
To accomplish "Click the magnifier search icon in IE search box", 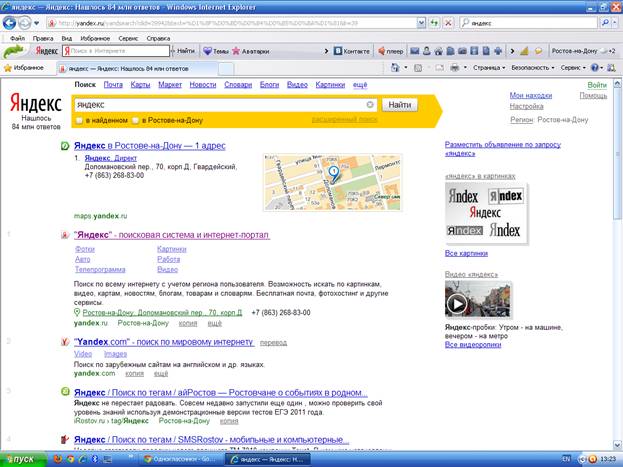I will tap(605, 23).
